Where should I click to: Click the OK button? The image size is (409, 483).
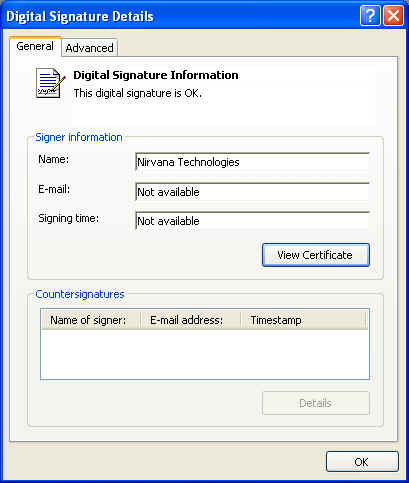click(x=362, y=462)
